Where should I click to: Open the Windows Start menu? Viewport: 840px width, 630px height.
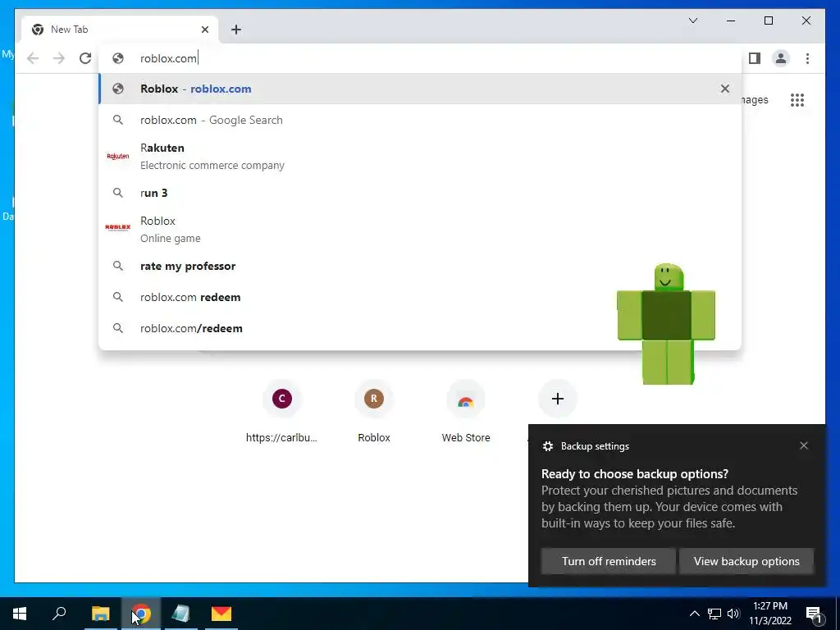pyautogui.click(x=20, y=614)
